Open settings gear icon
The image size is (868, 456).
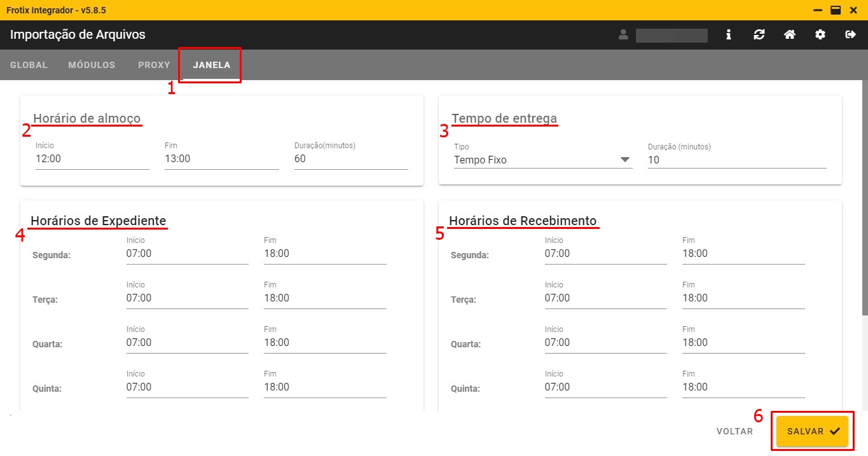click(x=820, y=35)
